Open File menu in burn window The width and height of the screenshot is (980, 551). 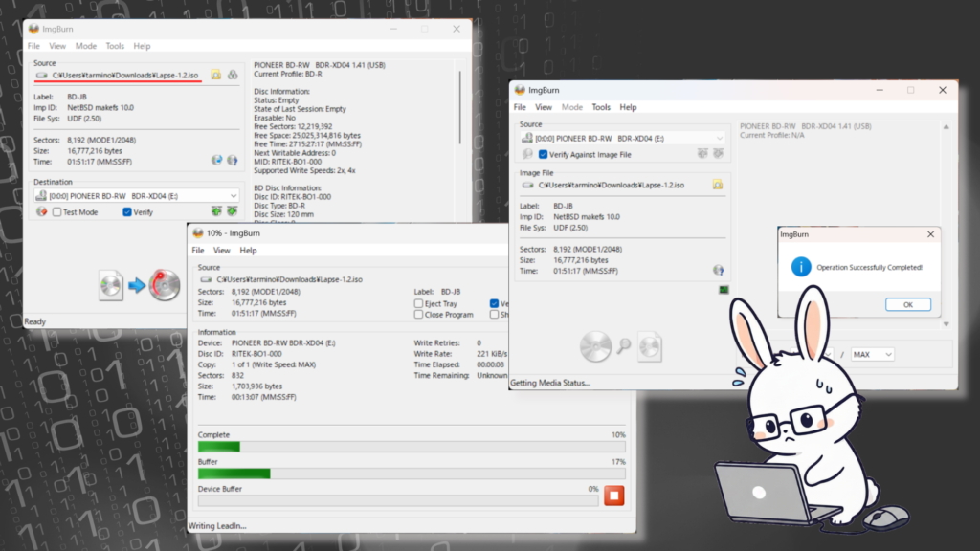point(33,46)
